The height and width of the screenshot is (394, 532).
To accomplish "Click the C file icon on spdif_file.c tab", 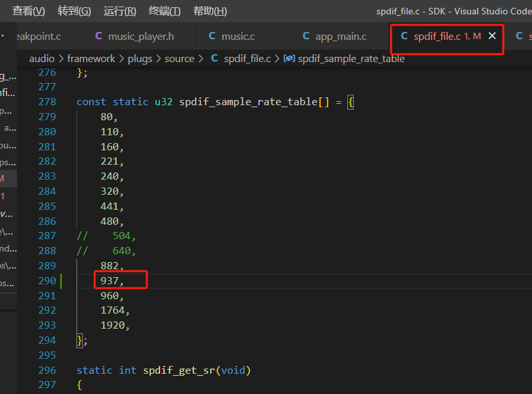I will (x=404, y=36).
